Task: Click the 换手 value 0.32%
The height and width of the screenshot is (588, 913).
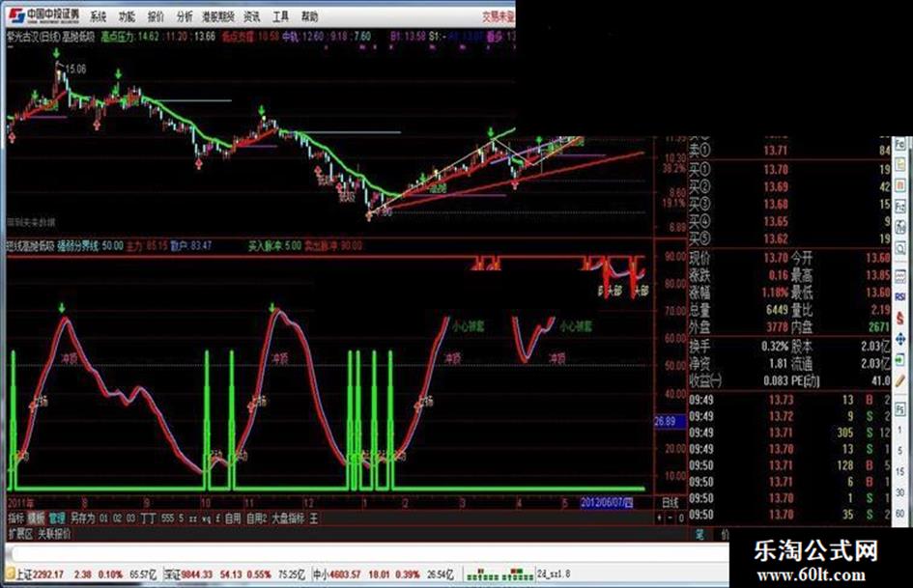Action: pos(775,347)
